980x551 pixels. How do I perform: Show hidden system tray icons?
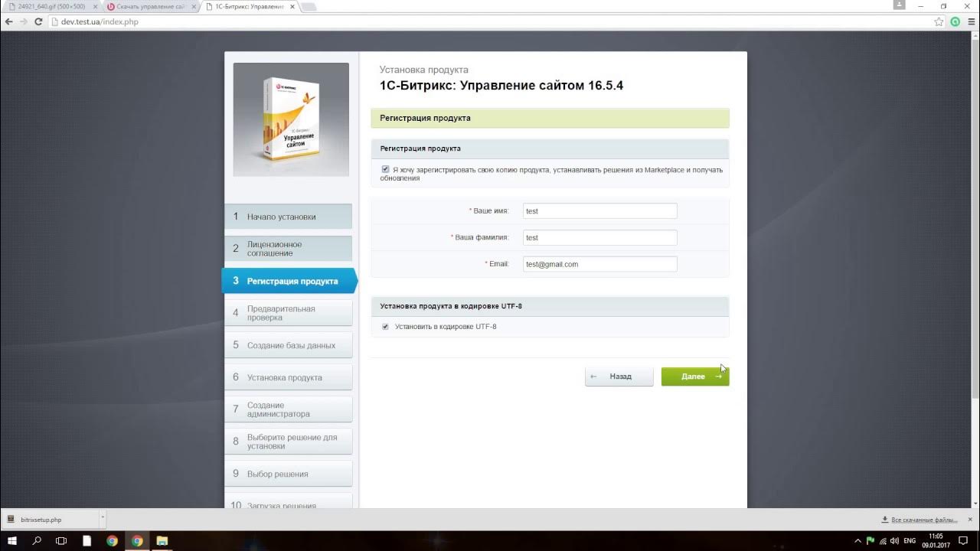(x=858, y=540)
